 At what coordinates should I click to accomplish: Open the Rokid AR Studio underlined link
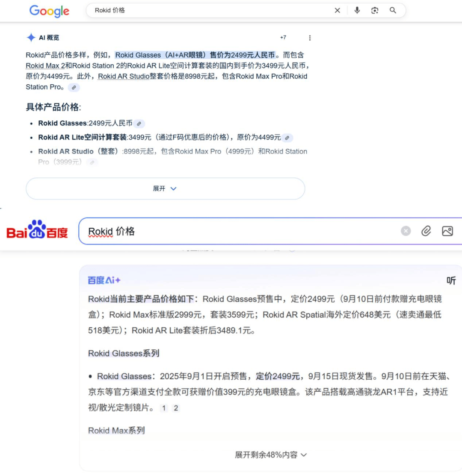click(x=124, y=77)
